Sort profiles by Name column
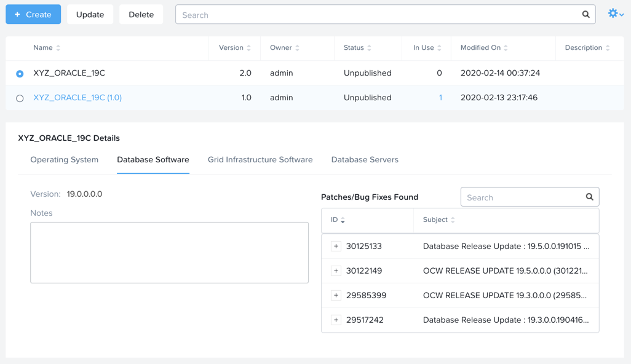Viewport: 631px width, 364px height. [x=47, y=47]
